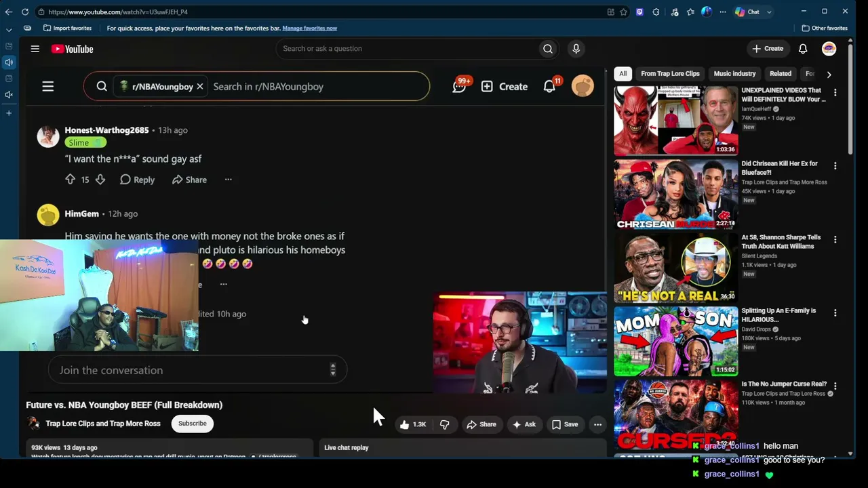868x488 pixels.
Task: Open Reddit chat with 99+ badge
Action: 460,86
